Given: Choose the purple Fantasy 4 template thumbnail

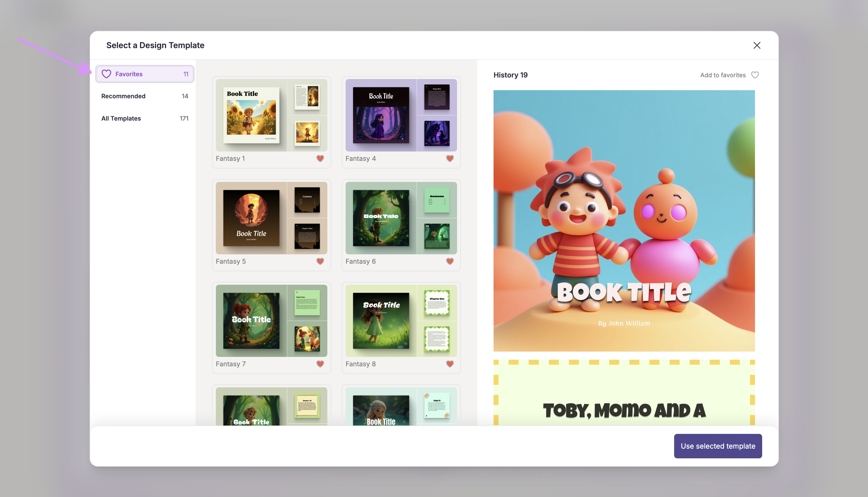Looking at the screenshot, I should (401, 115).
